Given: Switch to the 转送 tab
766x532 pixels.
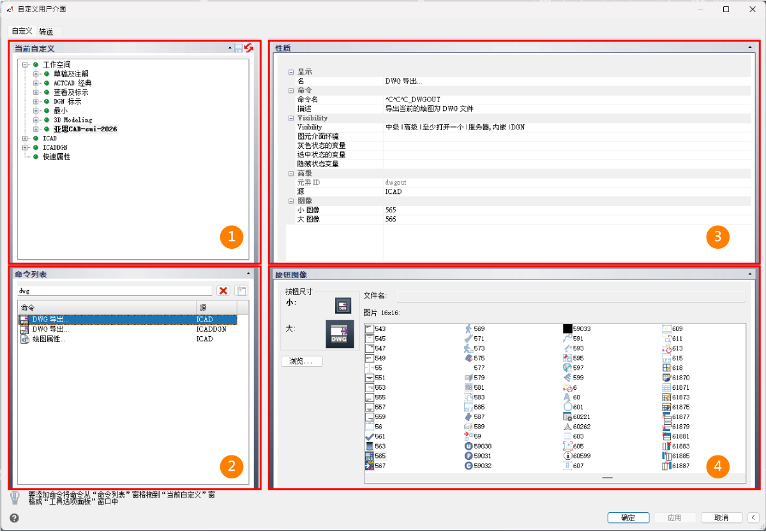Looking at the screenshot, I should coord(46,31).
